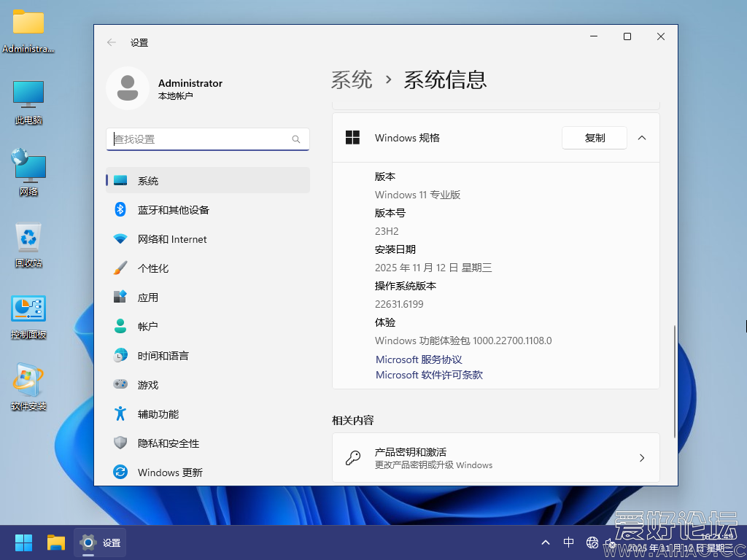Open 隐私和安全性 settings page
This screenshot has height=560, width=747.
tap(208, 443)
